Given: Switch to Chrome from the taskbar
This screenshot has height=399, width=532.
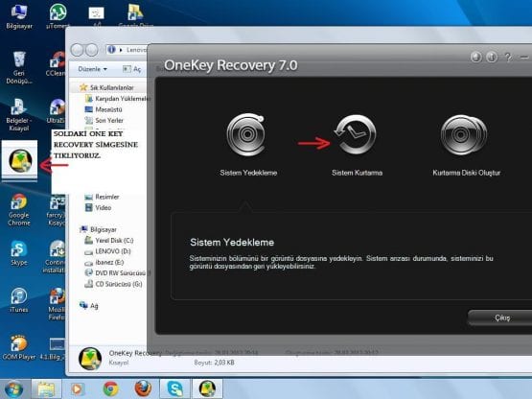Looking at the screenshot, I should click(110, 389).
